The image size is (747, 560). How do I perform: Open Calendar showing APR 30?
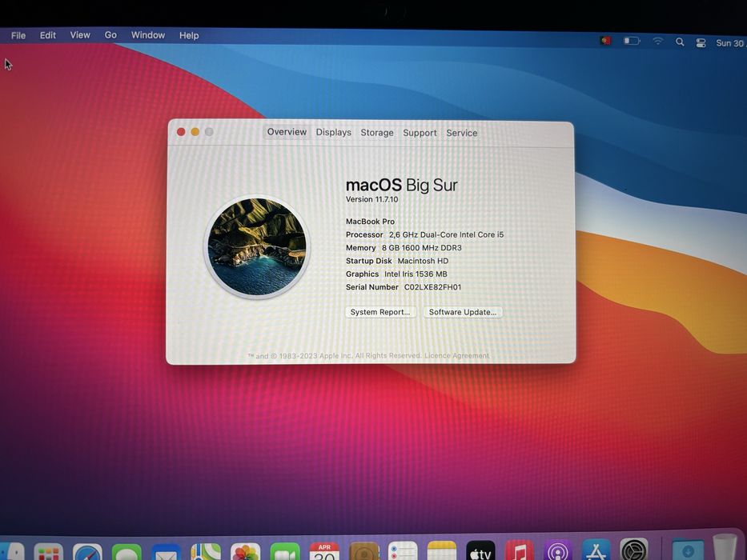pyautogui.click(x=324, y=551)
